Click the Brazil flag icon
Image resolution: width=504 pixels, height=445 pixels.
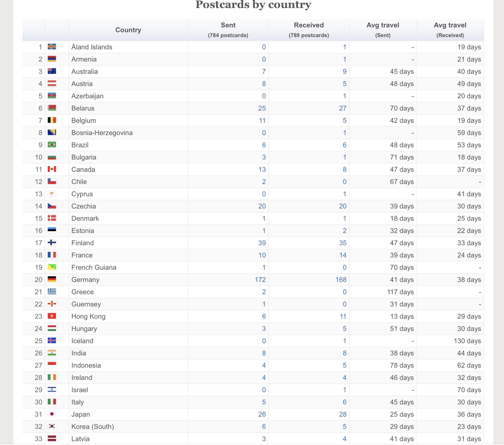52,145
